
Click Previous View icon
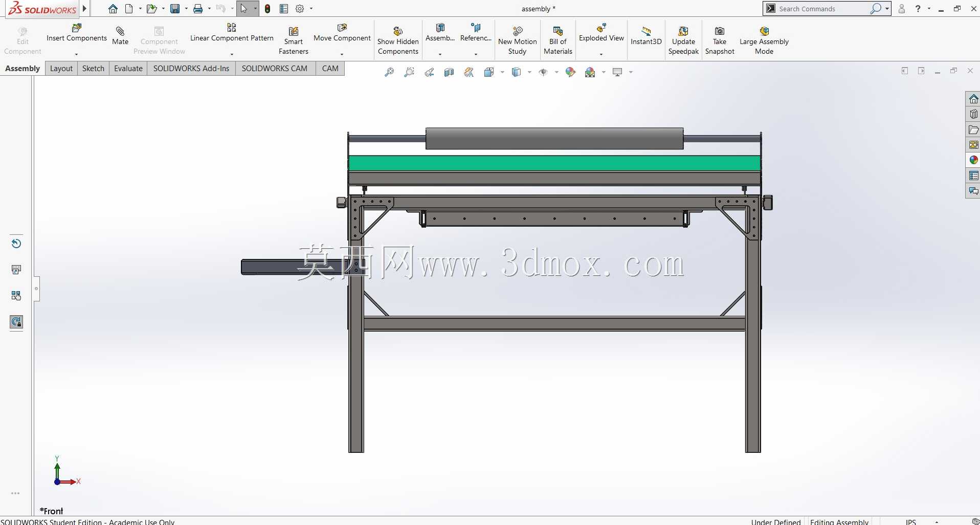(429, 72)
